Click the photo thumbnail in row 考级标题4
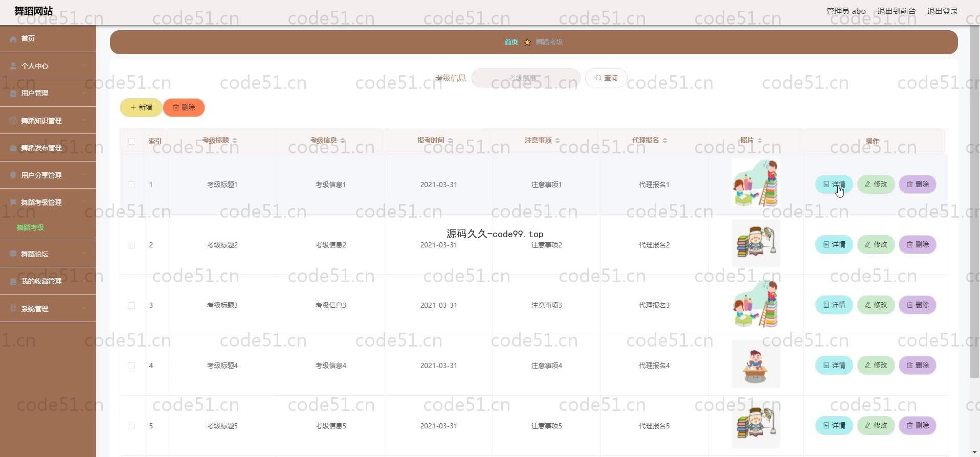980x457 pixels. (755, 364)
